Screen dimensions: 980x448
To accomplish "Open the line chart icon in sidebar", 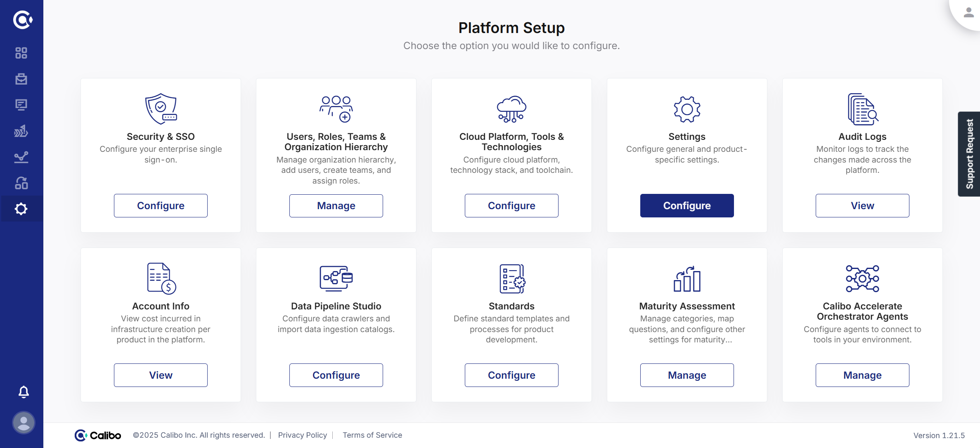I will coord(21,157).
